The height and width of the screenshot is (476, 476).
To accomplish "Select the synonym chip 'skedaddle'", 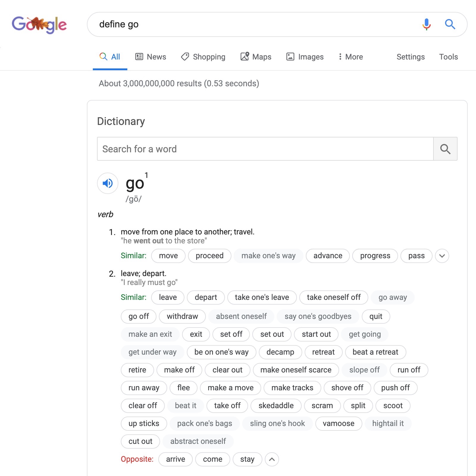I will pos(275,405).
